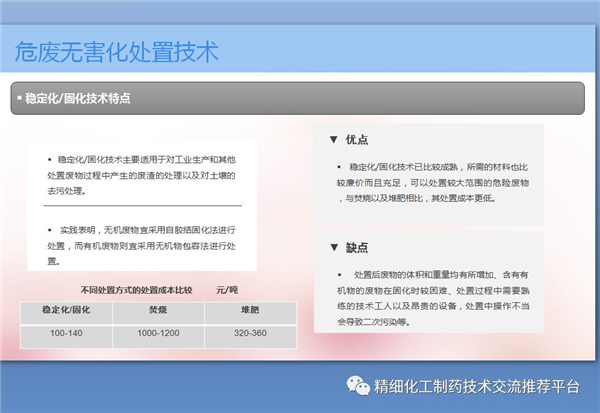Select the 320-360 cost cell
Image resolution: width=600 pixels, height=413 pixels.
(249, 333)
